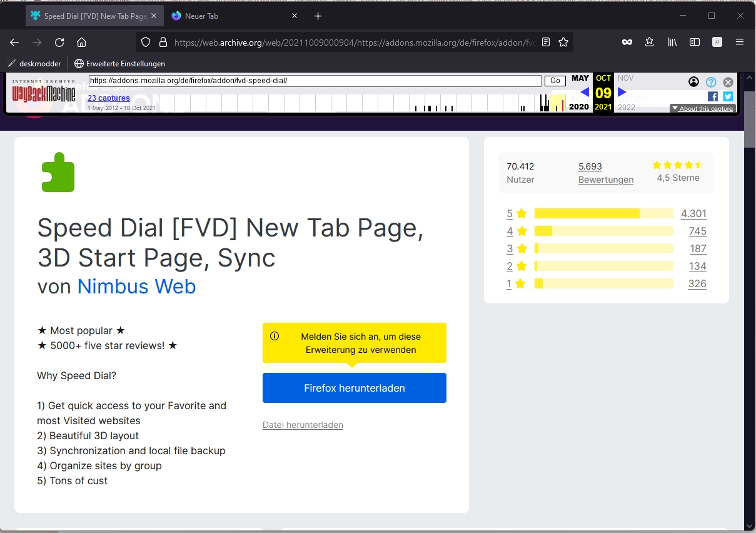This screenshot has width=756, height=533.
Task: Filter reviews by 3 stars
Action: (516, 249)
